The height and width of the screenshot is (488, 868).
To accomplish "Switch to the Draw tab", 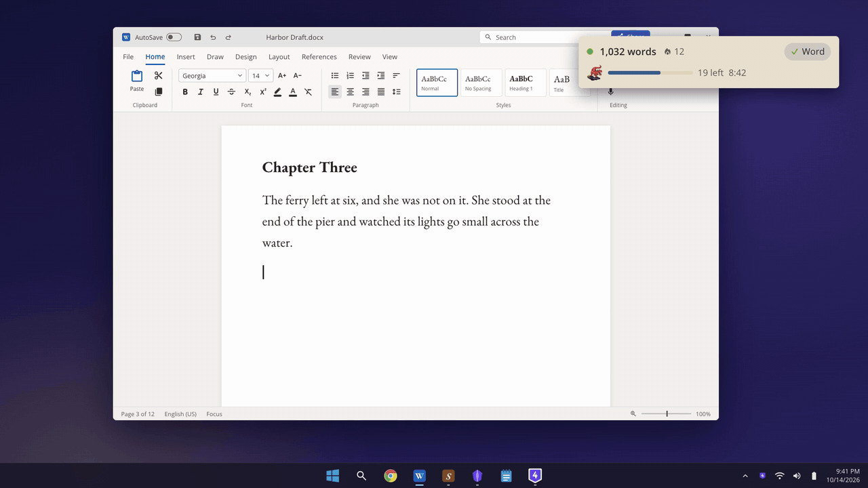I will [215, 57].
